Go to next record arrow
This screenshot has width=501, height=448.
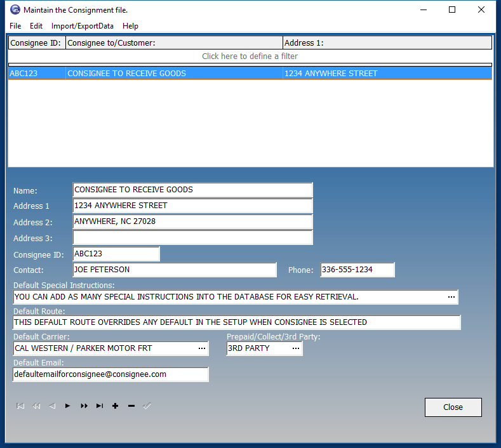point(68,406)
